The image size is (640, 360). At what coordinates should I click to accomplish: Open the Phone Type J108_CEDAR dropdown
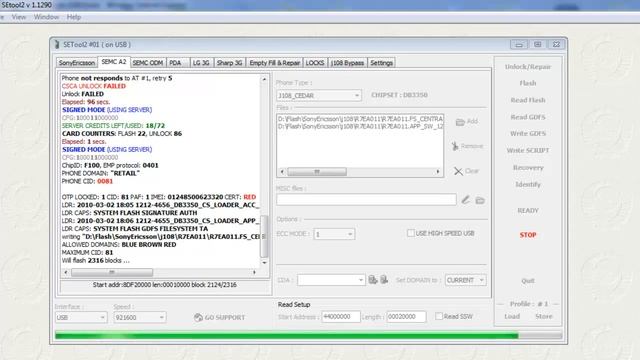click(x=319, y=96)
